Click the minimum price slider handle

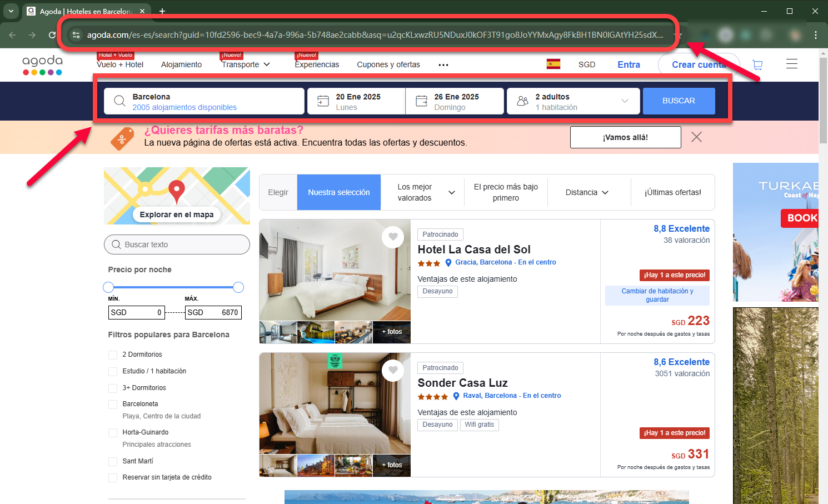(x=108, y=287)
